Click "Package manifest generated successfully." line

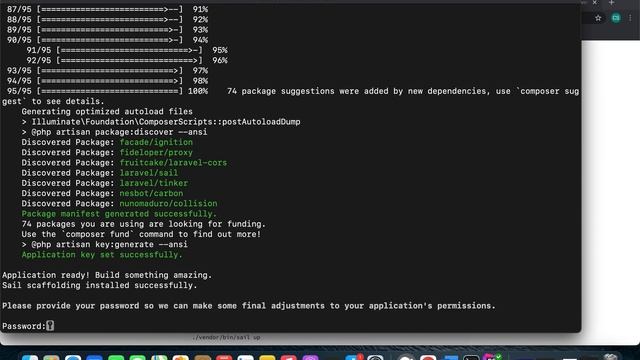pos(119,213)
